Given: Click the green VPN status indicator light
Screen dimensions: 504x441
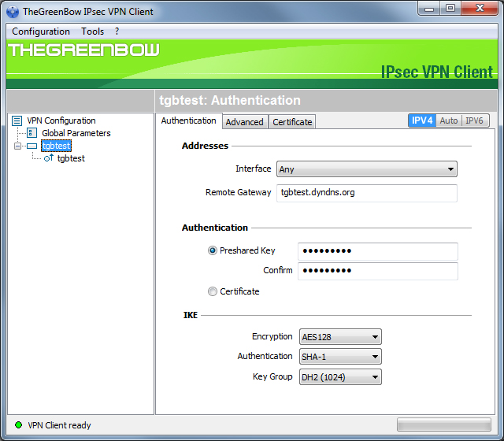Looking at the screenshot, I should [x=18, y=425].
